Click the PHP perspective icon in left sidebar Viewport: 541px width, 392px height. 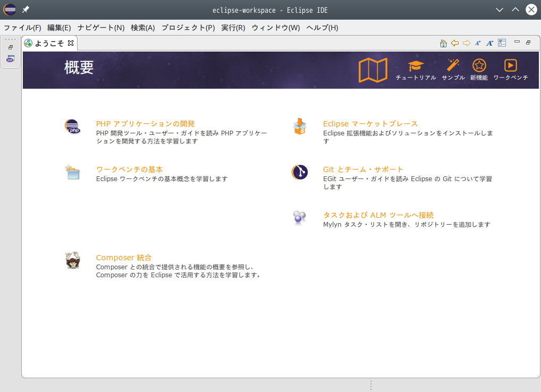point(10,58)
